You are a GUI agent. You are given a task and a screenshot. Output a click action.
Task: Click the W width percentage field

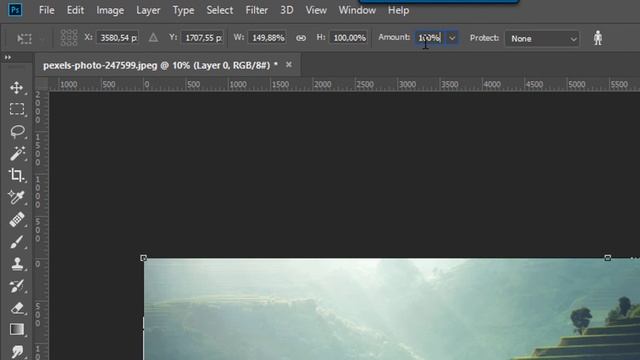point(267,38)
